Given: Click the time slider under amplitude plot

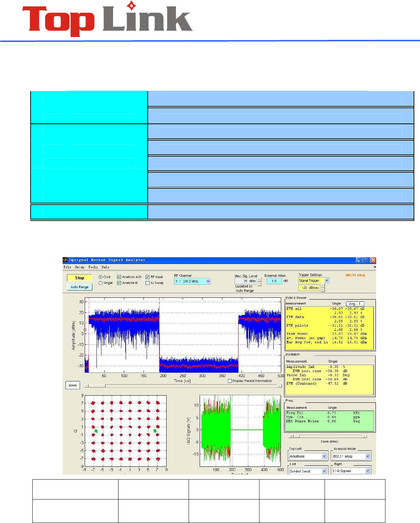Looking at the screenshot, I should click(x=183, y=385).
